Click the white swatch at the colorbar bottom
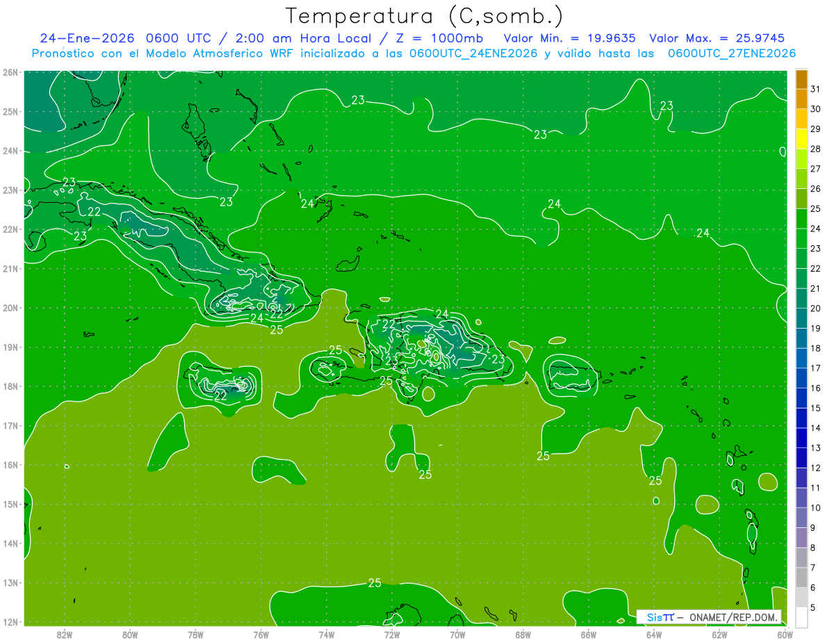 pyautogui.click(x=801, y=617)
